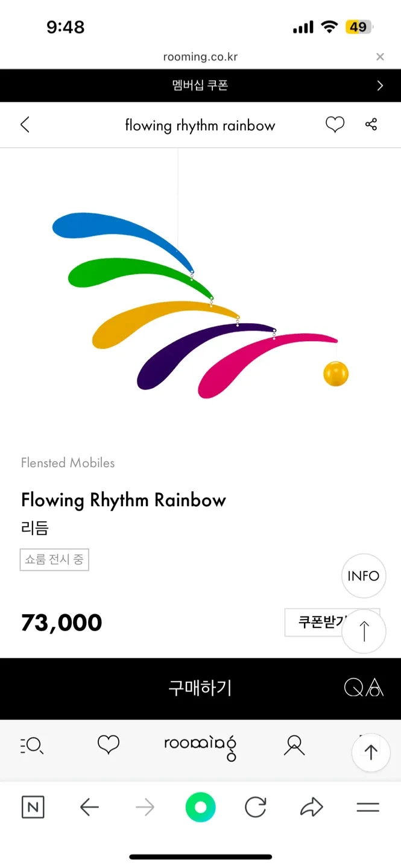Go back with browser back arrow
The image size is (401, 868).
click(x=89, y=808)
